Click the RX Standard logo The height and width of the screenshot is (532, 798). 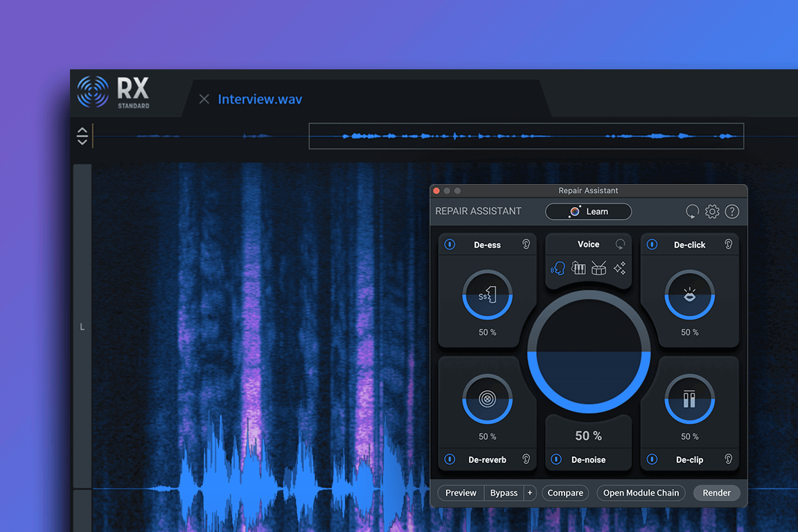(x=114, y=92)
